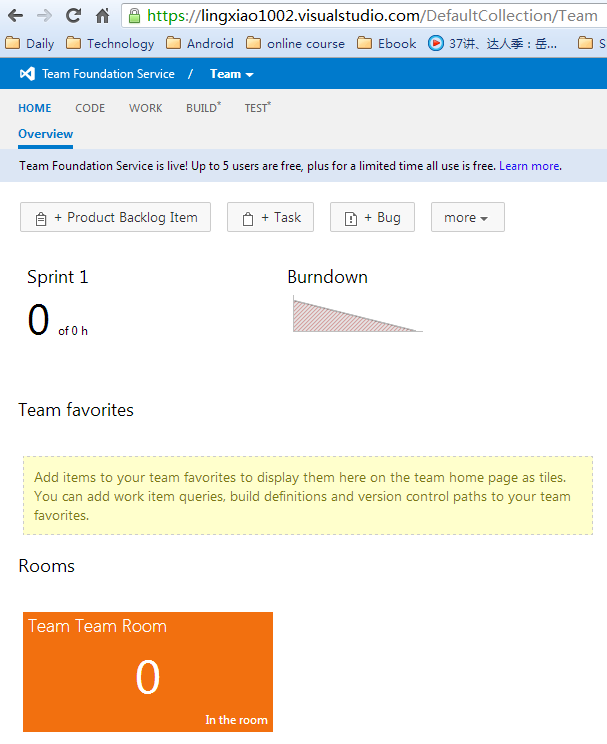
Task: Open the more dropdown button
Action: coord(467,217)
